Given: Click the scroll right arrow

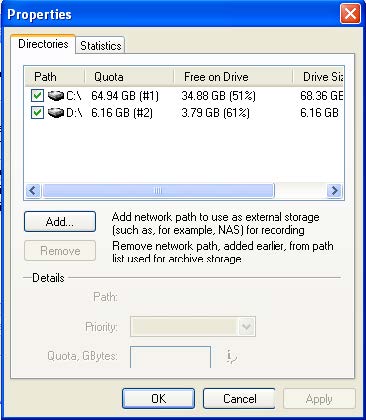Looking at the screenshot, I should (x=334, y=191).
